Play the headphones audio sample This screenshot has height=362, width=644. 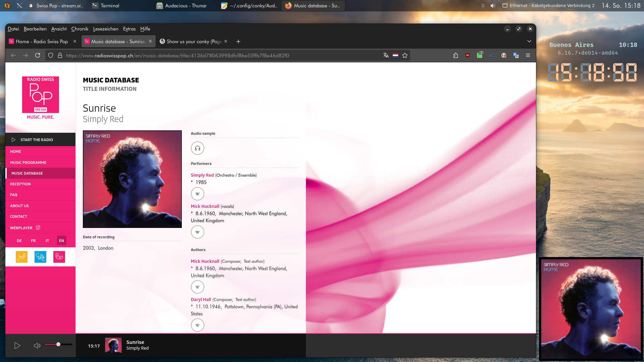197,148
